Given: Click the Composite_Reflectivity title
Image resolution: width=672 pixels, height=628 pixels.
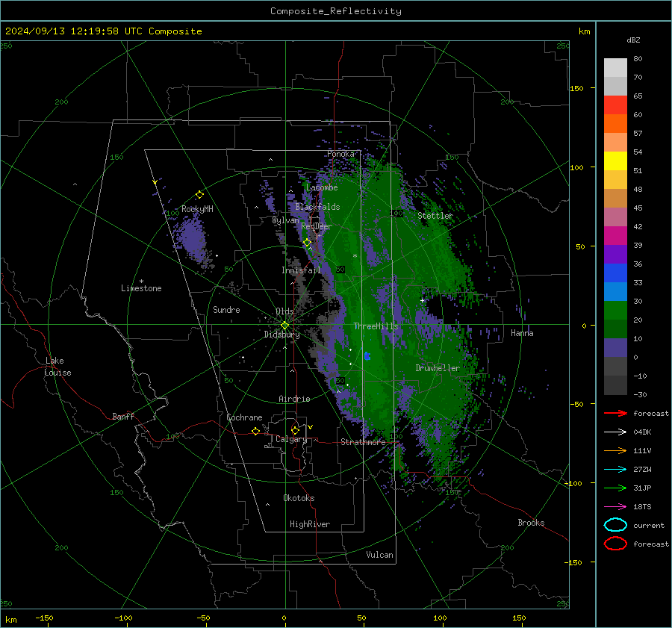Looking at the screenshot, I should pyautogui.click(x=336, y=11).
